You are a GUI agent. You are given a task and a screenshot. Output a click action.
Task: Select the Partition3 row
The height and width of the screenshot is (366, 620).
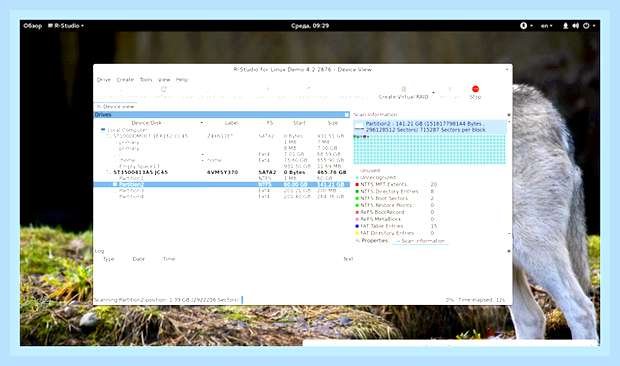[221, 191]
